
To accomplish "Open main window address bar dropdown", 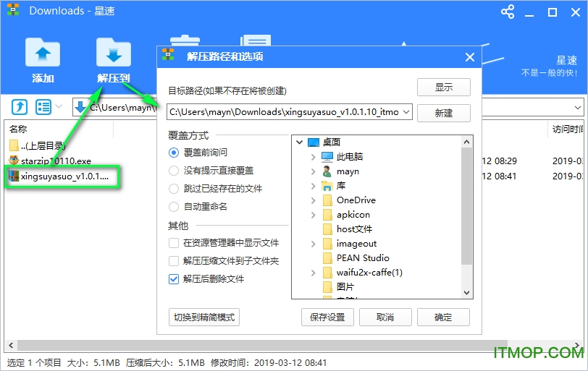I will (578, 108).
